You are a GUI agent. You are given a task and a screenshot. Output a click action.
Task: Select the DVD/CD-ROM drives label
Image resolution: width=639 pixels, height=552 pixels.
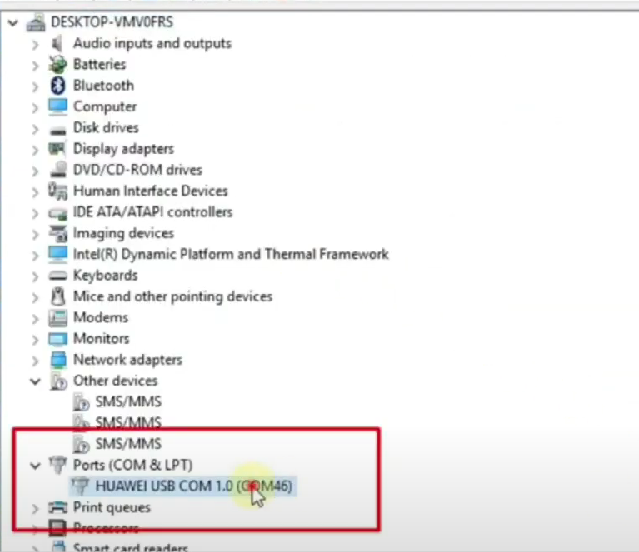tap(138, 170)
